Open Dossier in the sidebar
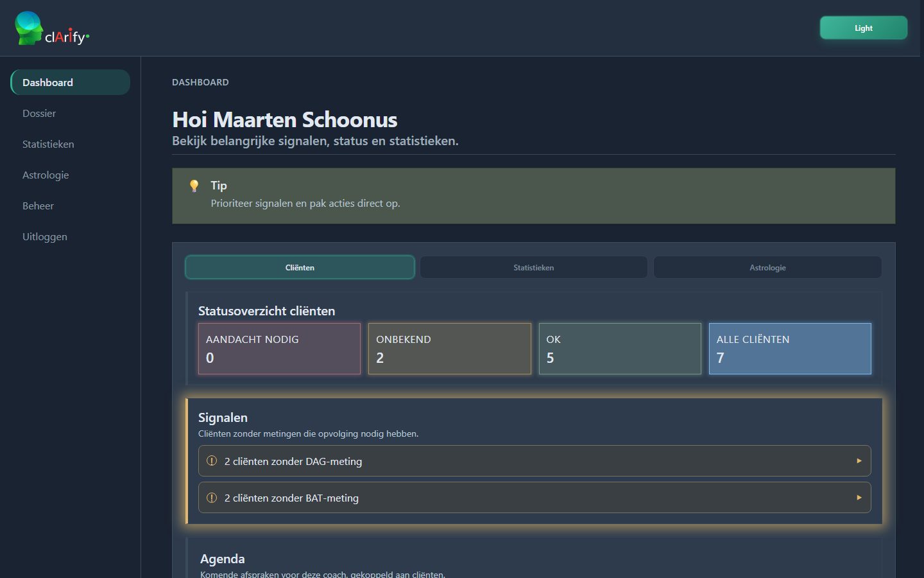 tap(70, 113)
